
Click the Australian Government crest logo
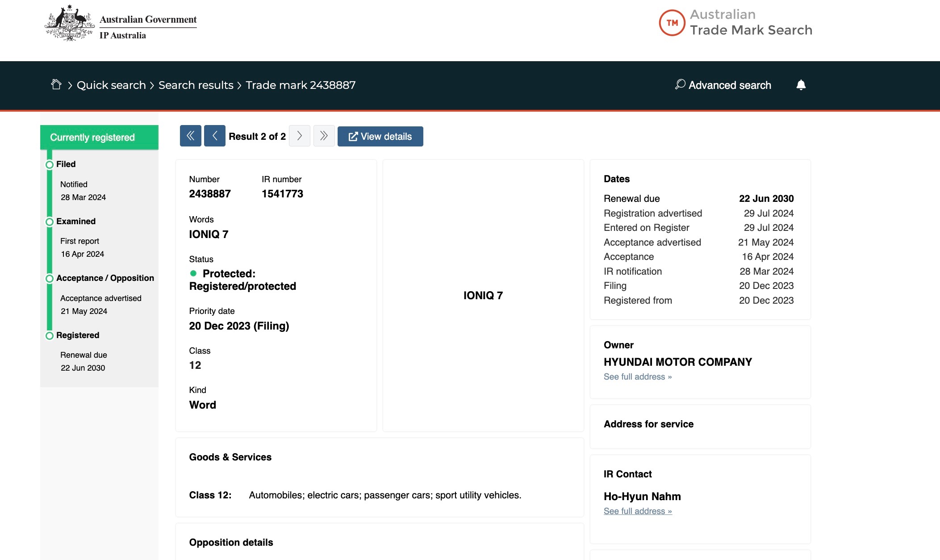click(70, 23)
